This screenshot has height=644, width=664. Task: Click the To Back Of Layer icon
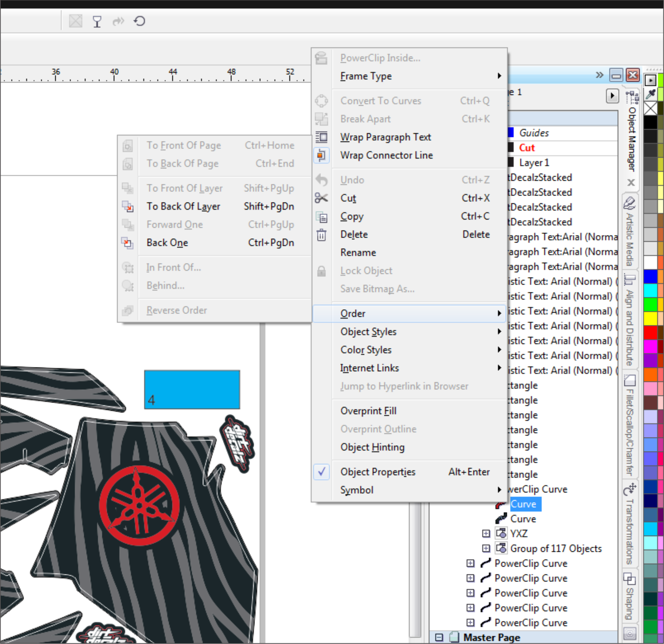128,206
